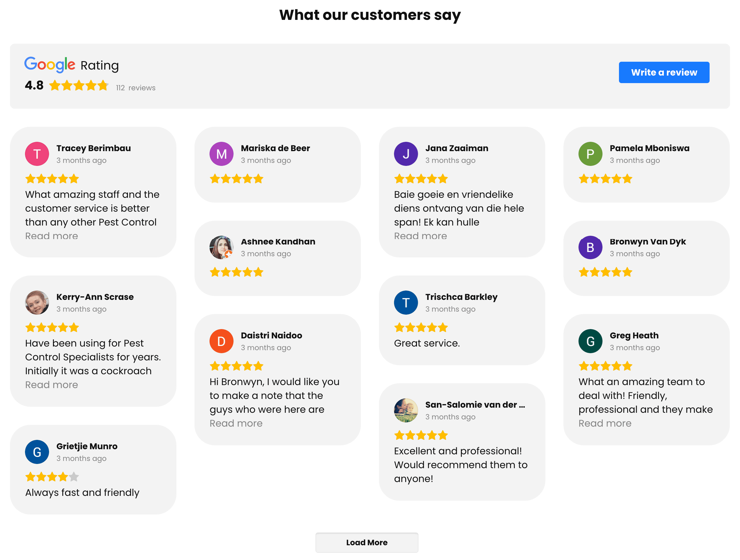Click Pamela Mboniswa's green P avatar
Image resolution: width=740 pixels, height=560 pixels.
[590, 154]
